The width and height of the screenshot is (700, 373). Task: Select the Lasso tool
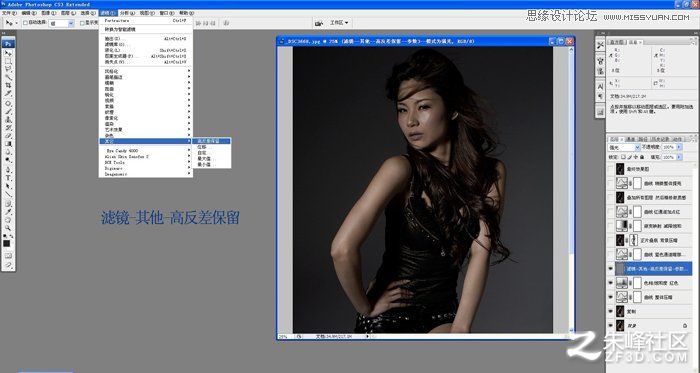click(8, 69)
